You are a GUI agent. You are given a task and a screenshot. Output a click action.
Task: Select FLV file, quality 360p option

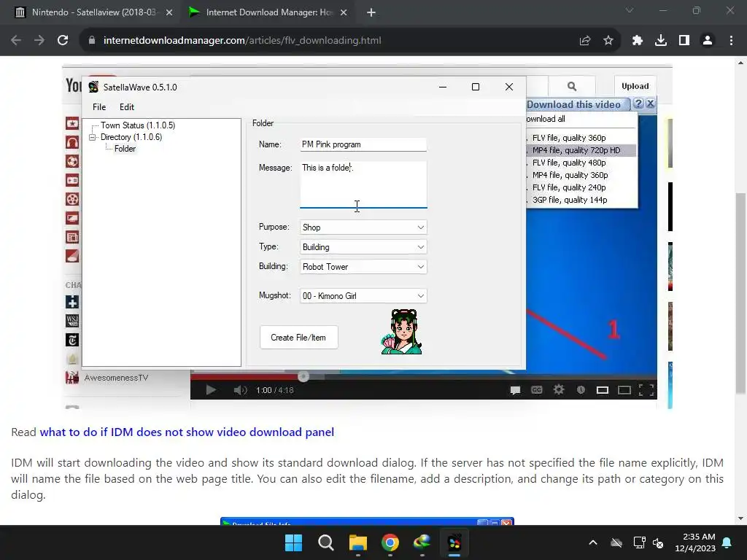pyautogui.click(x=568, y=138)
